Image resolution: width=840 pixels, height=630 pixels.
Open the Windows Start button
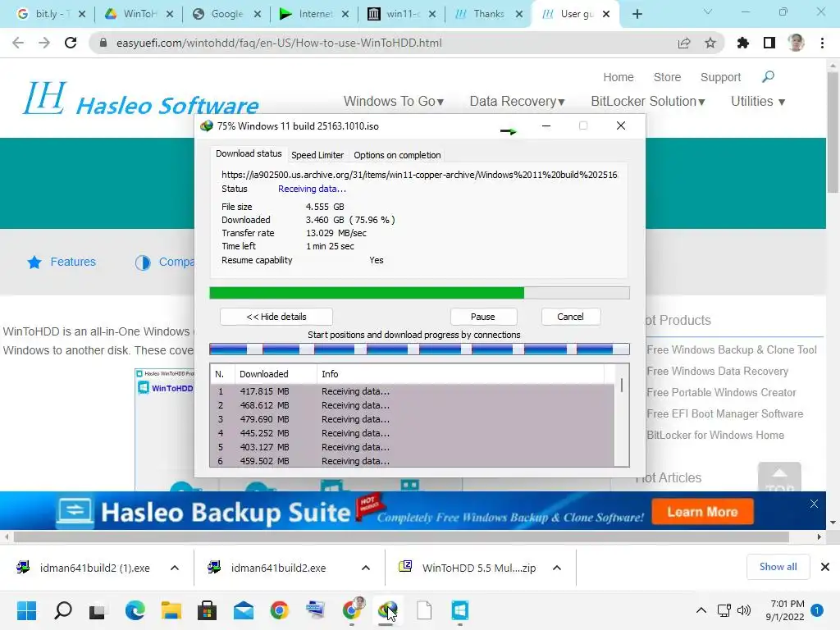pyautogui.click(x=26, y=610)
